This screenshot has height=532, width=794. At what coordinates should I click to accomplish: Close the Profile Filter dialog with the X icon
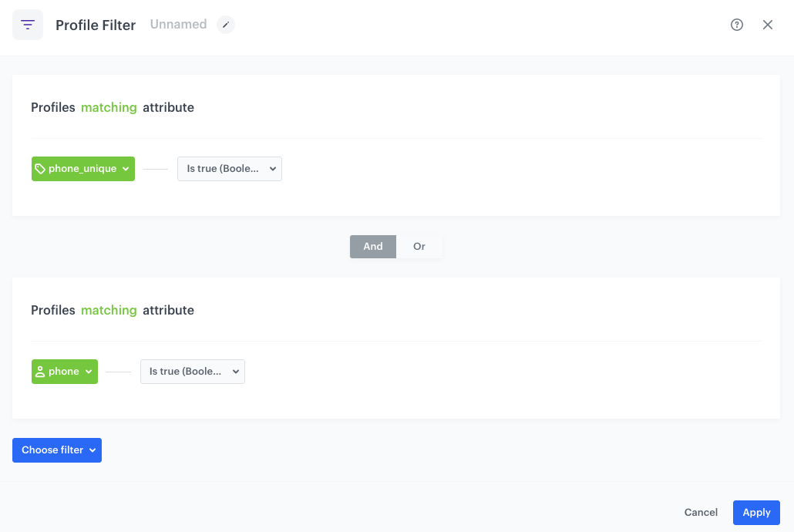point(768,24)
